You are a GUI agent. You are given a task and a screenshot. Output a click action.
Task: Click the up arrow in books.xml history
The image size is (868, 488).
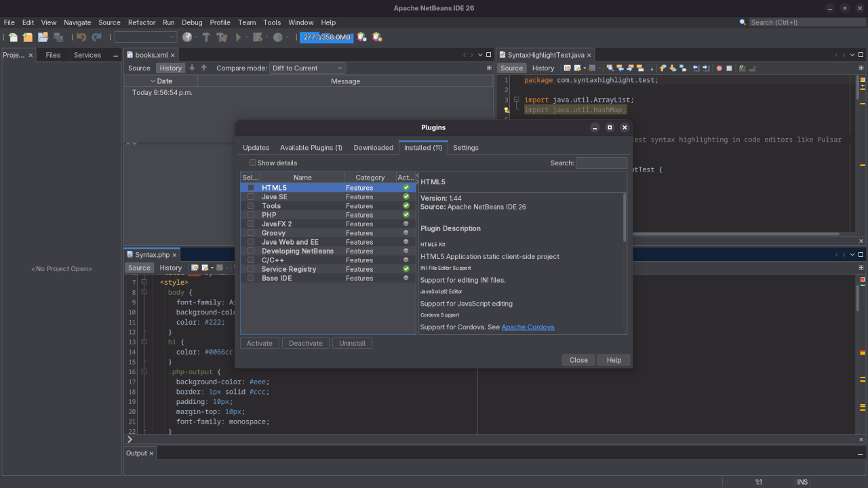click(203, 68)
